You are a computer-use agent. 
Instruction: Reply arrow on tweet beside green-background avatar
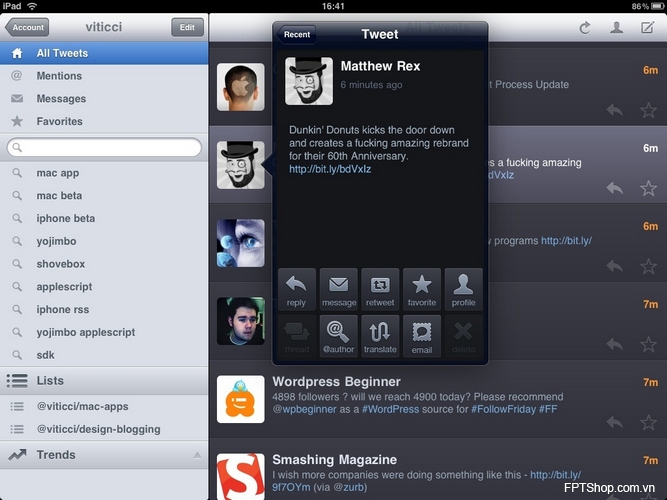tap(615, 344)
